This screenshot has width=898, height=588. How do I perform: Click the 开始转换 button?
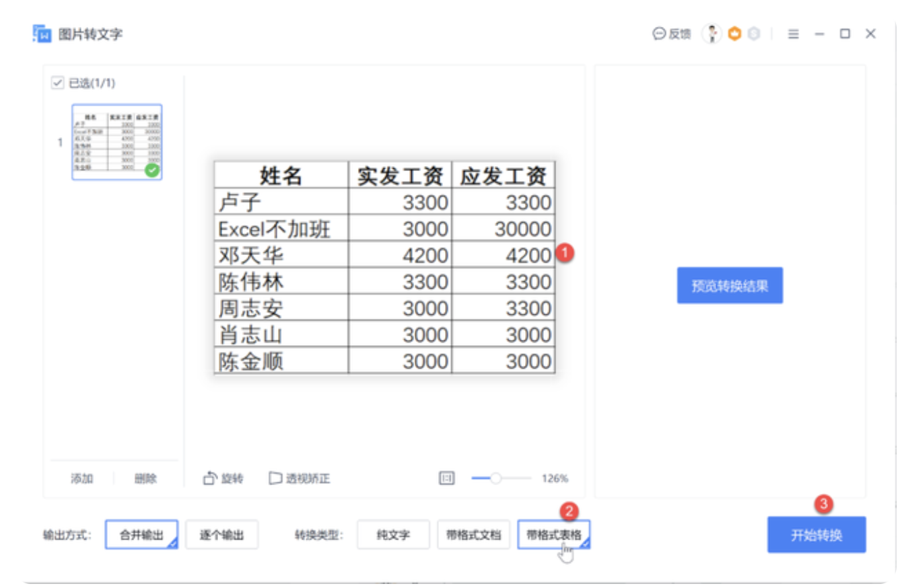(817, 535)
